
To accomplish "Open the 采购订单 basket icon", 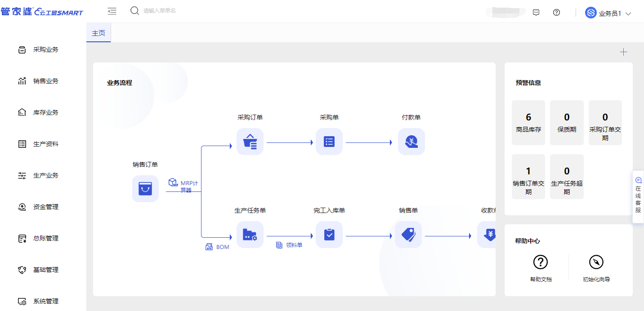I will tap(250, 142).
